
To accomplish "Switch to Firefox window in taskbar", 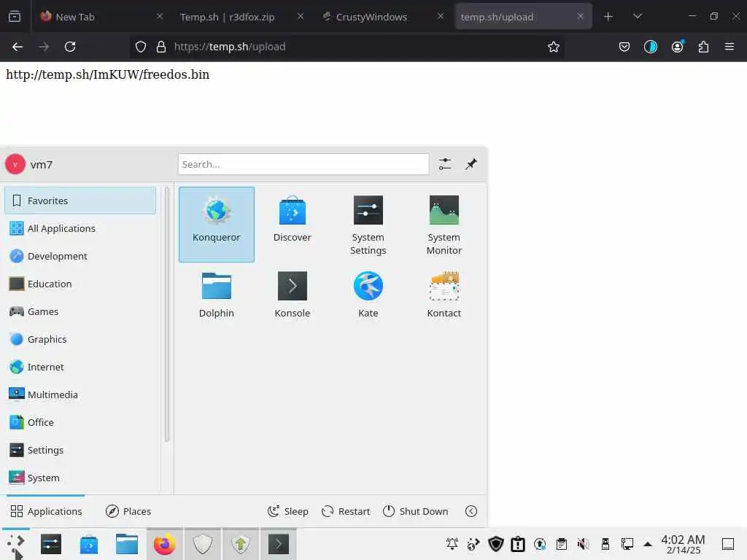I will (x=164, y=544).
